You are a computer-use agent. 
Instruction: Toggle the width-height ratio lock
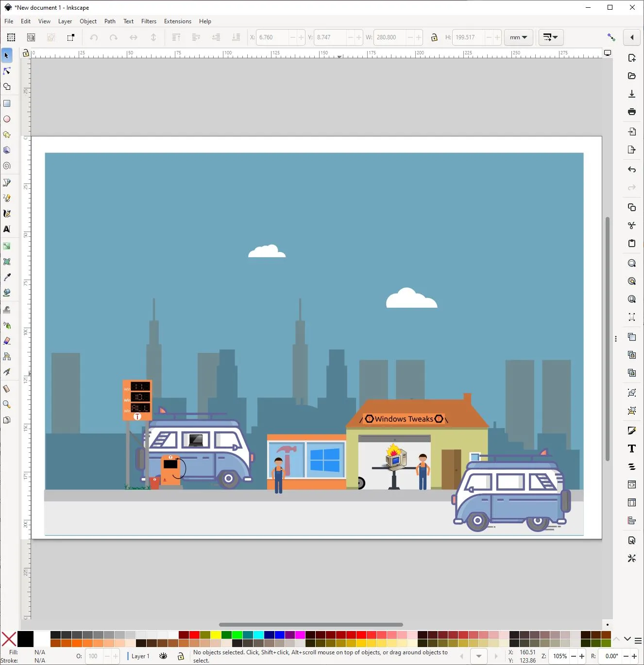pos(434,37)
